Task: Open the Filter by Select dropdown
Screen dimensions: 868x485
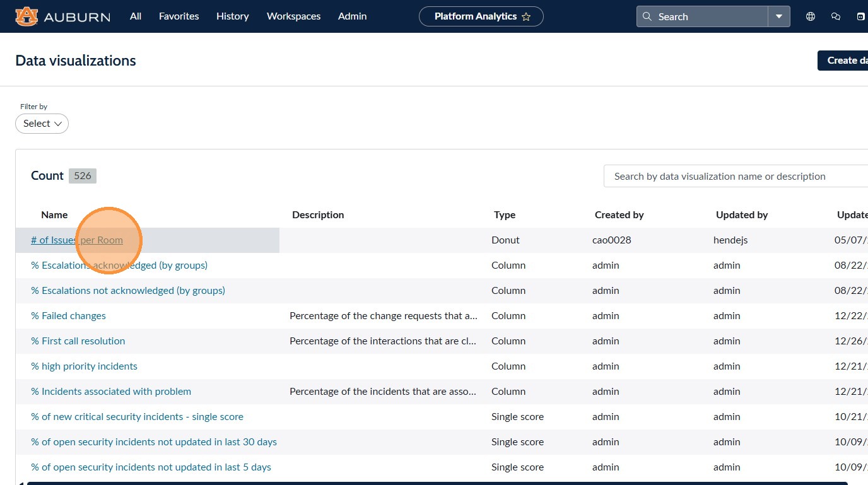Action: coord(42,124)
